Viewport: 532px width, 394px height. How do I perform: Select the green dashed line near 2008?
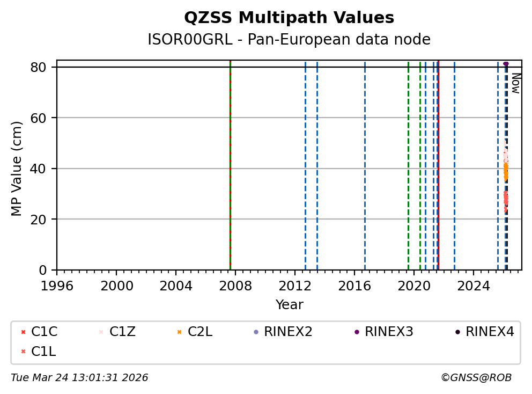(230, 161)
